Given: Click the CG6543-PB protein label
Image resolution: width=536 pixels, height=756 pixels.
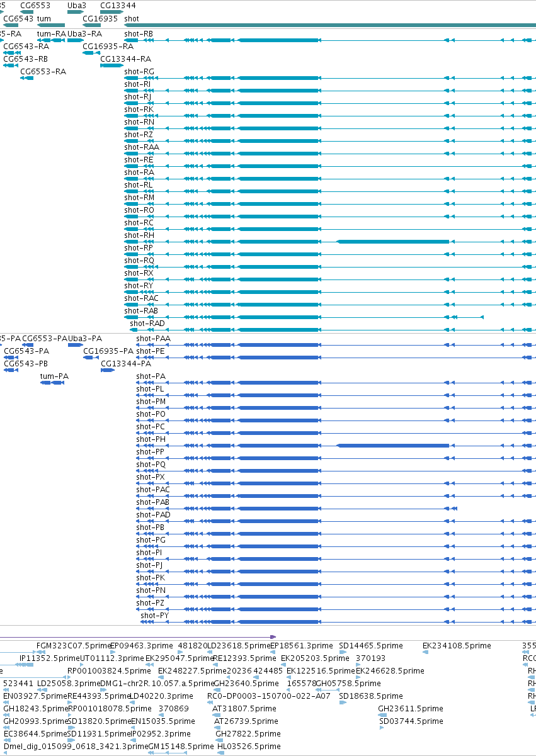Looking at the screenshot, I should pyautogui.click(x=26, y=363).
